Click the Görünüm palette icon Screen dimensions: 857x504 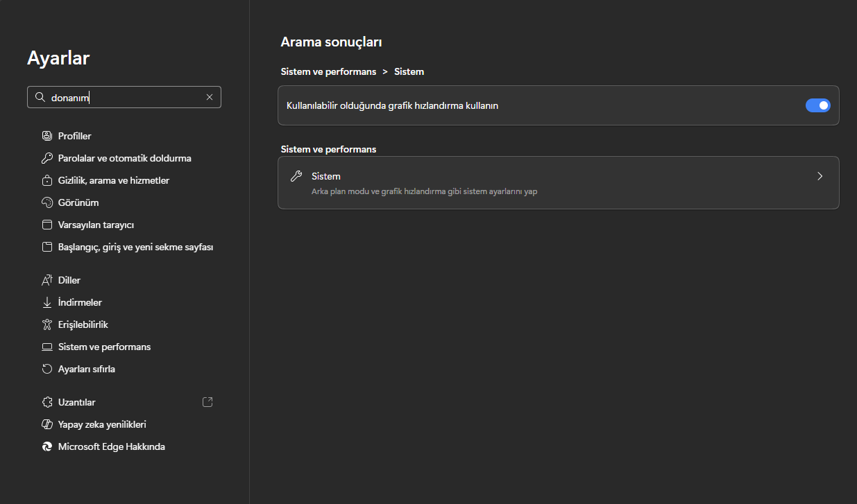pyautogui.click(x=47, y=202)
